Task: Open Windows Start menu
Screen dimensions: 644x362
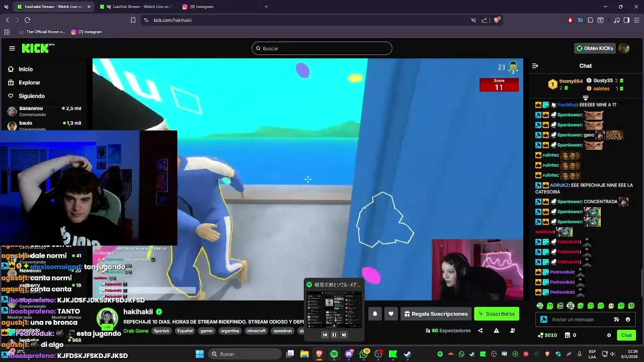Action: tap(199, 354)
